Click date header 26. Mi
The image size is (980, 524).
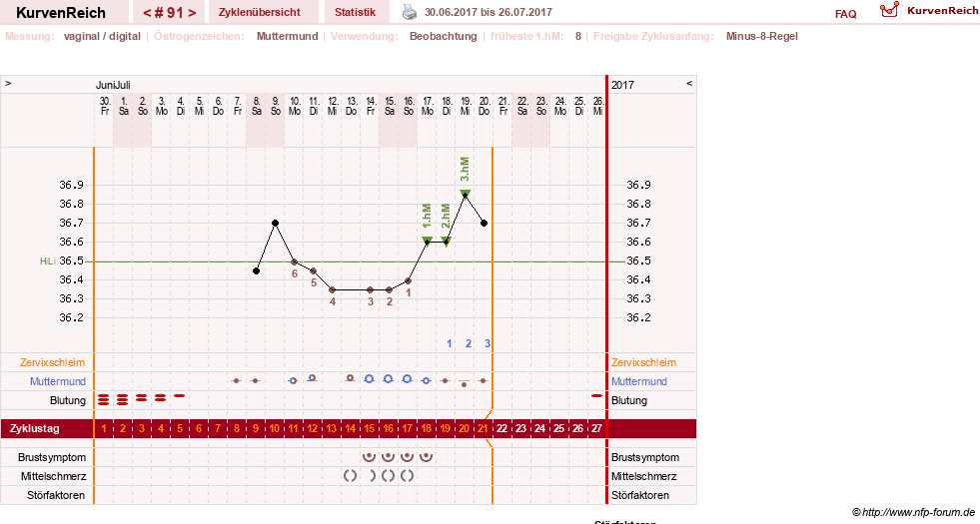tap(597, 106)
